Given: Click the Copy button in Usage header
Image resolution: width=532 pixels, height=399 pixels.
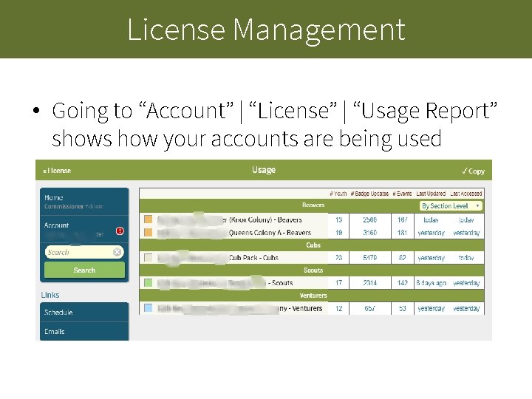Looking at the screenshot, I should (x=473, y=171).
